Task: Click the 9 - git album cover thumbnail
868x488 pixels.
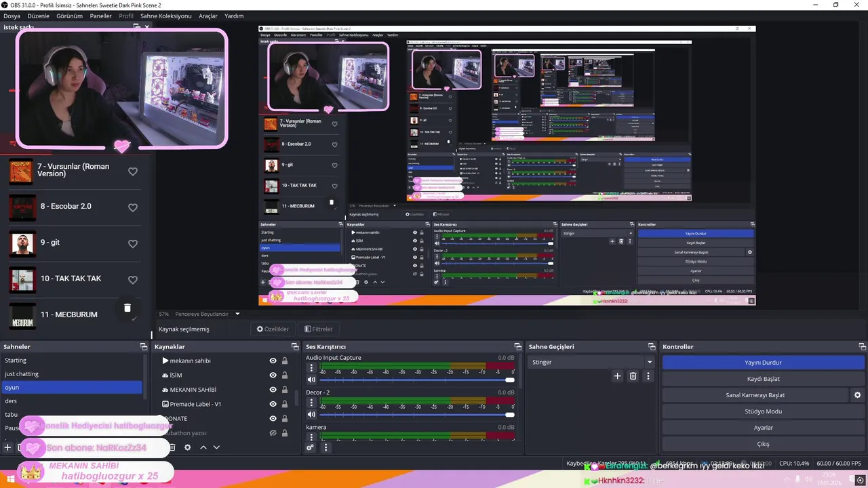Action: 21,243
